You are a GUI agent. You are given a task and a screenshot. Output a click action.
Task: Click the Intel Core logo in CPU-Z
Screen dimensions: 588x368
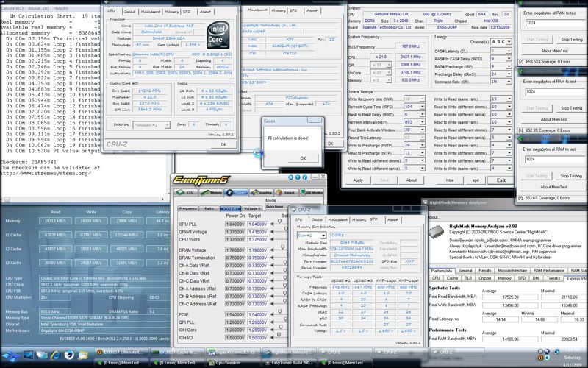pyautogui.click(x=218, y=35)
